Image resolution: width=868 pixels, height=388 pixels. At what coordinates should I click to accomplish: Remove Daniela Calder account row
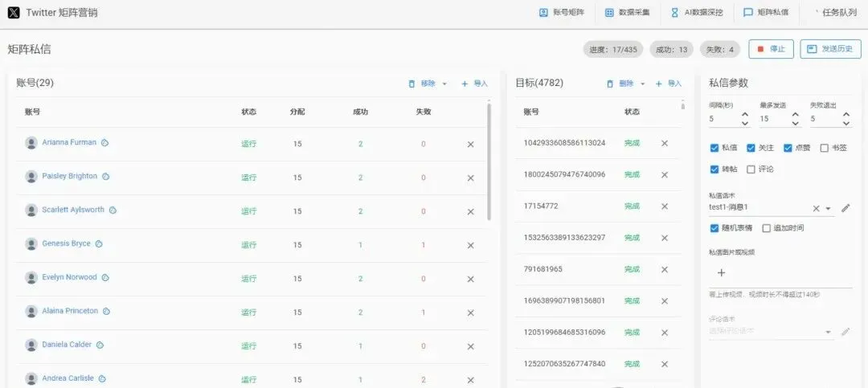click(470, 346)
